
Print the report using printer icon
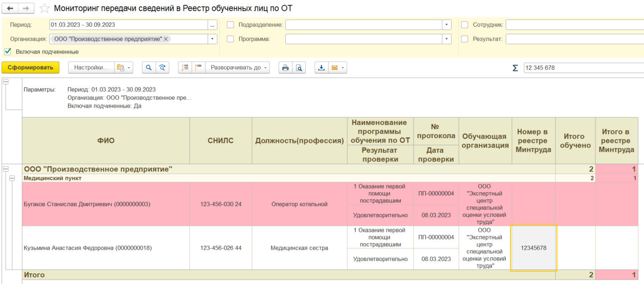click(x=285, y=68)
